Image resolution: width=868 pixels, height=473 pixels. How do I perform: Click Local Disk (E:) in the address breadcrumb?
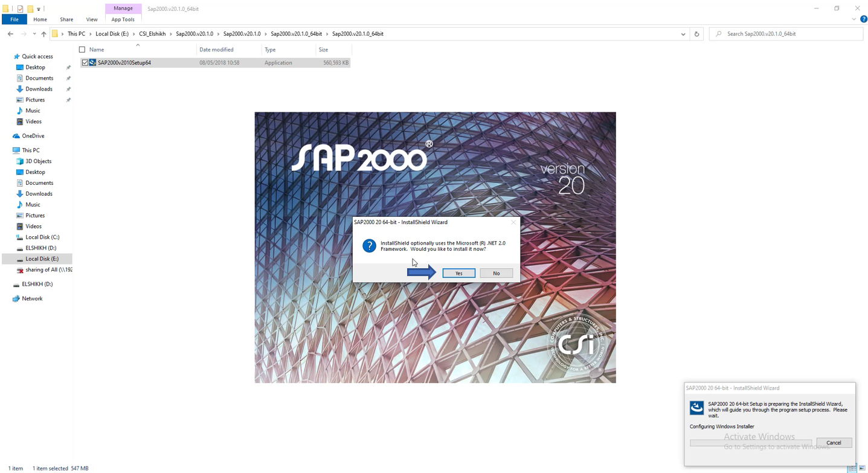coord(112,34)
